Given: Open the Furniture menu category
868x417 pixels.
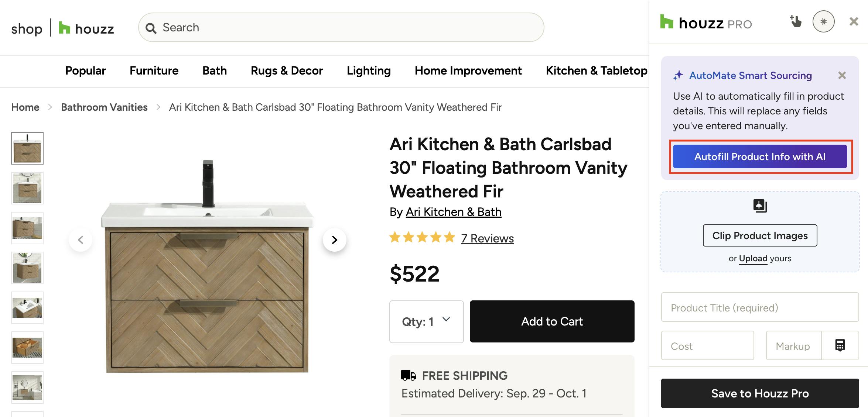Looking at the screenshot, I should [x=154, y=71].
